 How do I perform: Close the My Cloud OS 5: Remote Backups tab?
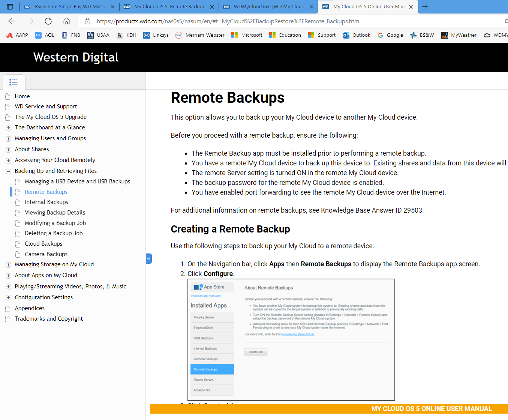(212, 7)
